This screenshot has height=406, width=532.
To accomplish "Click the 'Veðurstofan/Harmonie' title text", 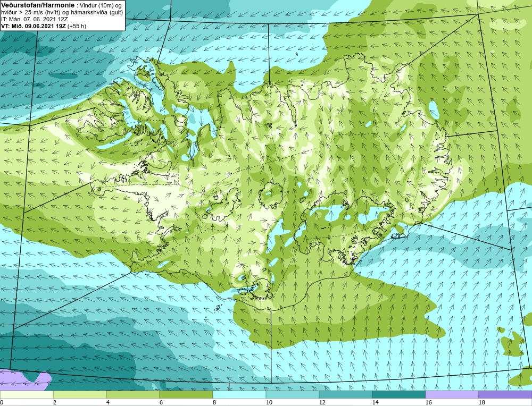I will pos(37,5).
